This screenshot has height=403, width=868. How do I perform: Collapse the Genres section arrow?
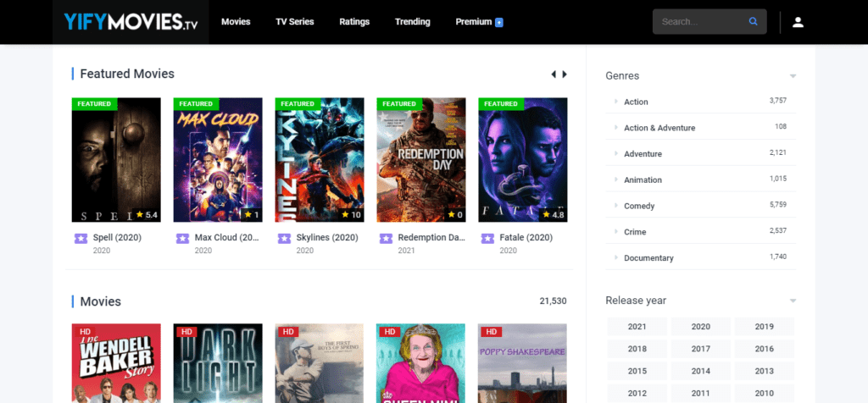[793, 76]
